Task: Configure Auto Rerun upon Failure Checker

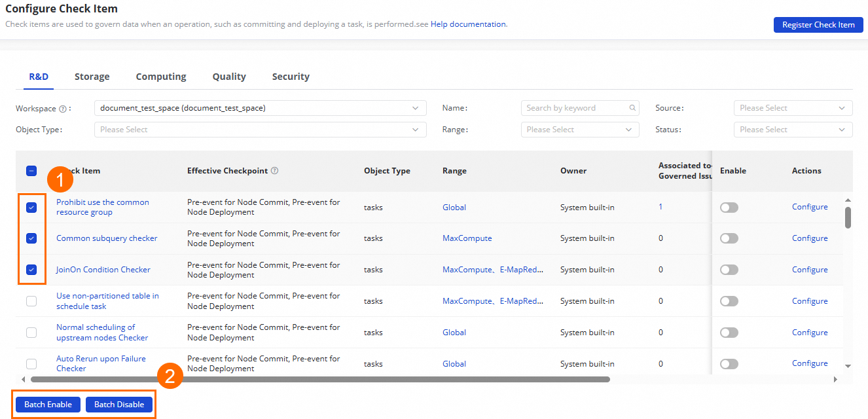Action: point(810,363)
